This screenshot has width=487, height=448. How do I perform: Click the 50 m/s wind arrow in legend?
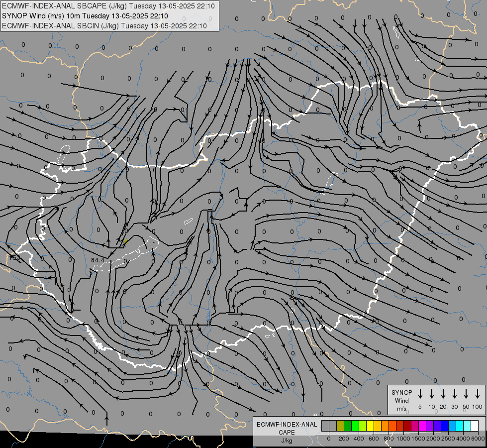(466, 393)
